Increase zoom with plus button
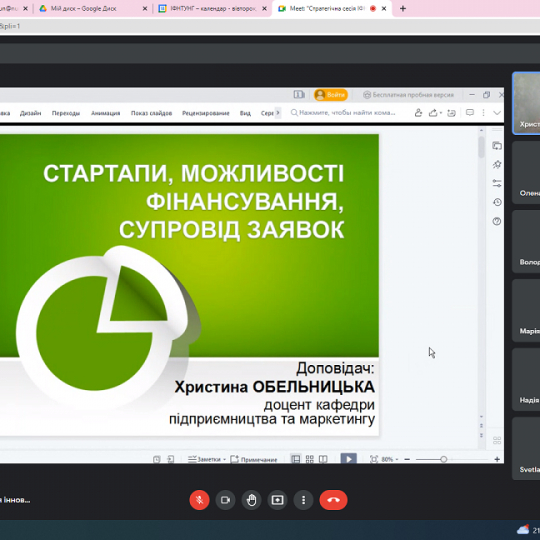Screen dimensions: 540x540 (497, 459)
